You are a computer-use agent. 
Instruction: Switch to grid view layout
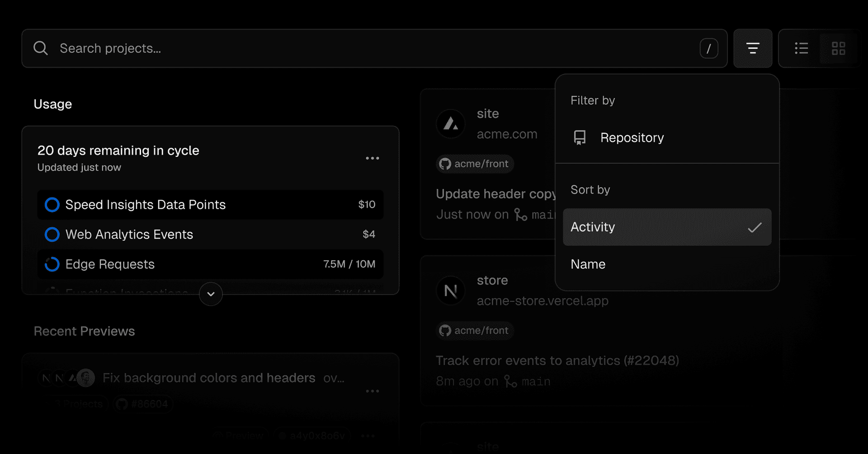tap(838, 48)
